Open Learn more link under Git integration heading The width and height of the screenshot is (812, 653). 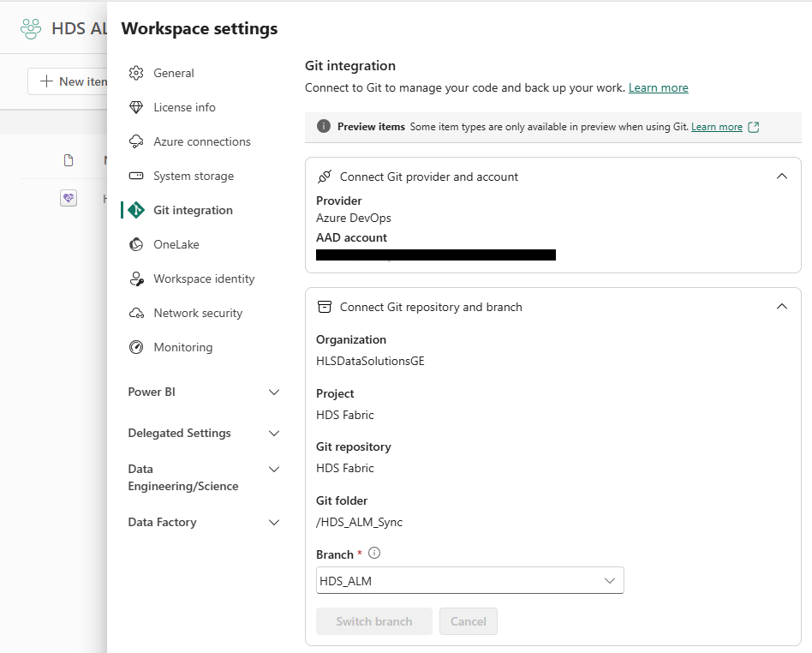pyautogui.click(x=658, y=87)
